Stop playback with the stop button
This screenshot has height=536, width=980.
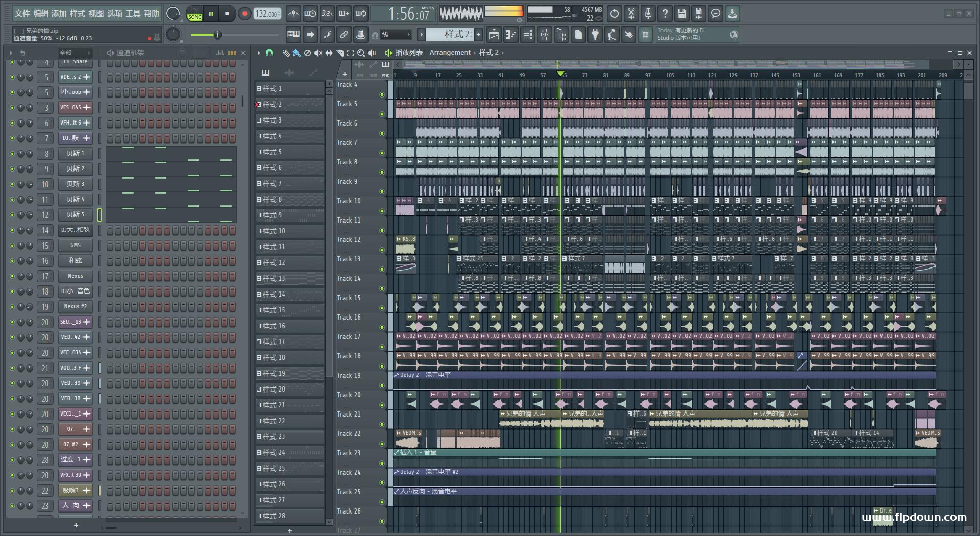[227, 14]
